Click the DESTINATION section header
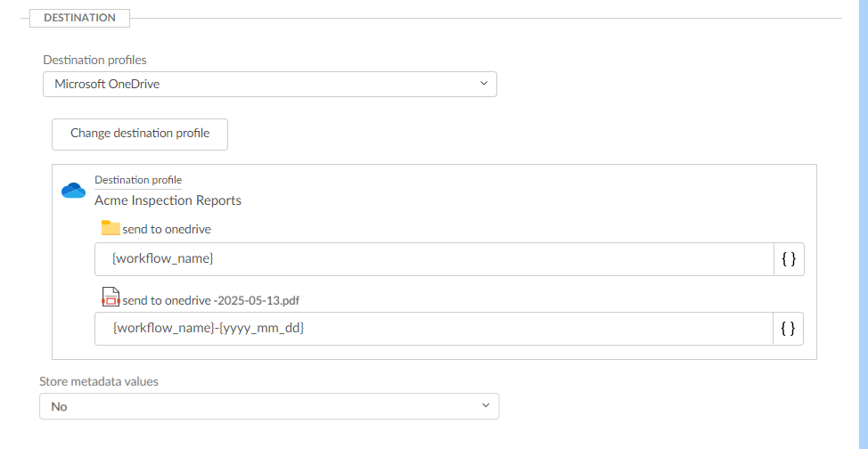 (79, 18)
